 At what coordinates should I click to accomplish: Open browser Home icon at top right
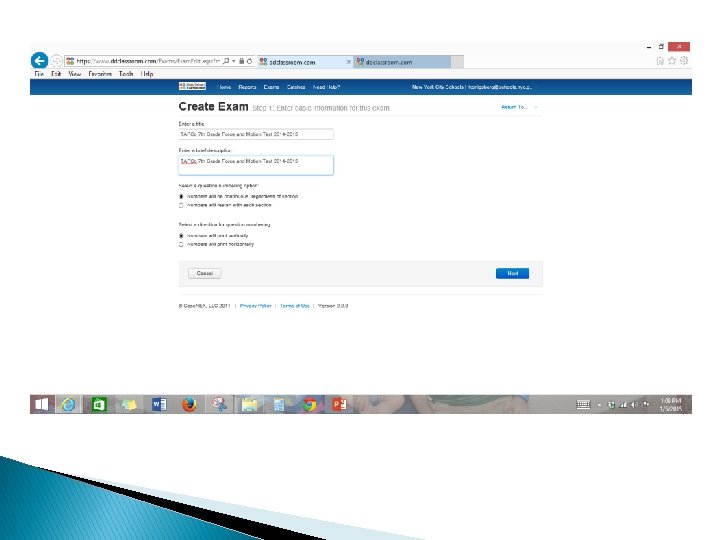pos(660,61)
